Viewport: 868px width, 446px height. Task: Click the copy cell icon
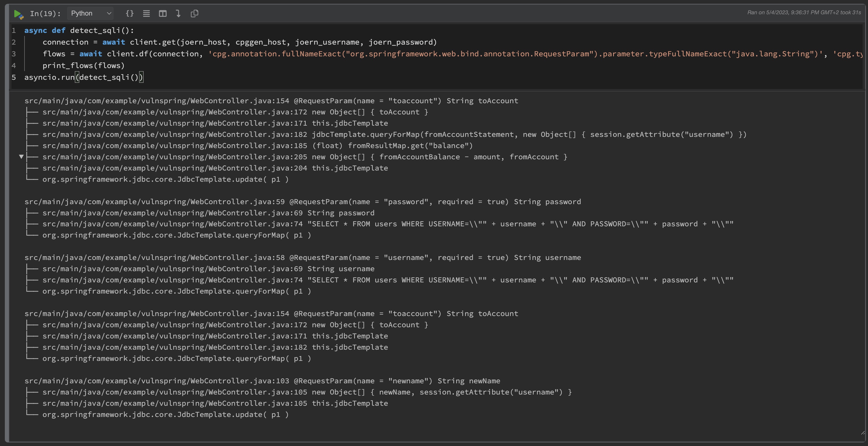[194, 14]
